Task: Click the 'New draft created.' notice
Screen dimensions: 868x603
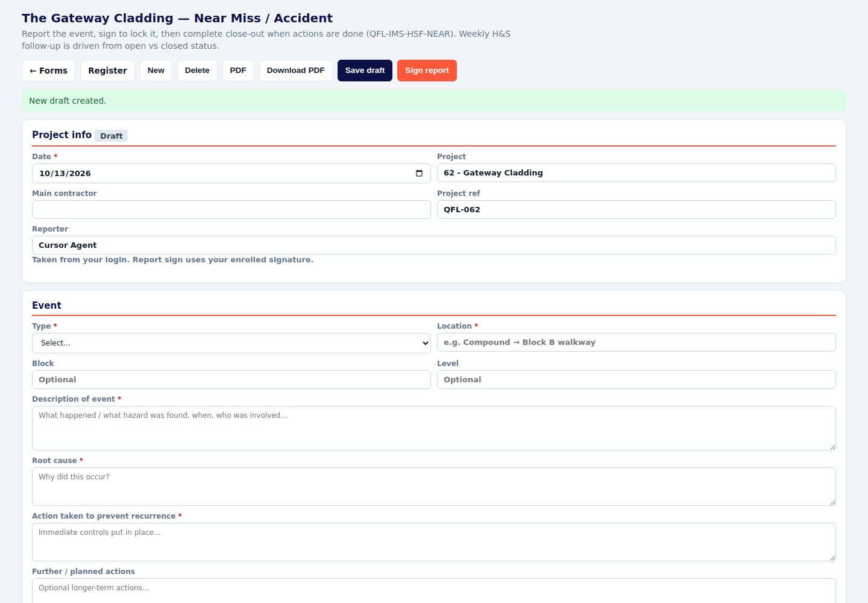Action: (434, 101)
